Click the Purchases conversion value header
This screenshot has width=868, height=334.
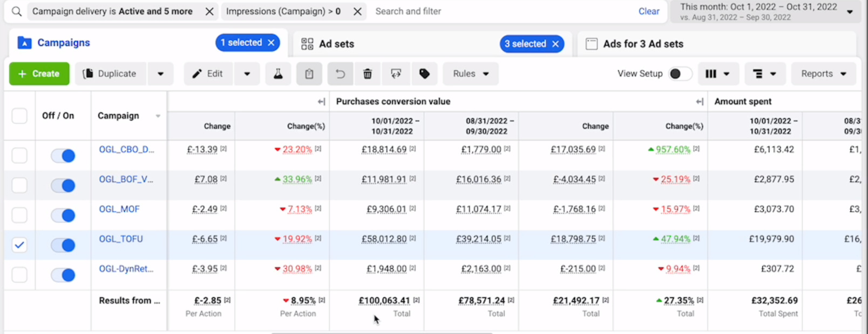tap(393, 102)
